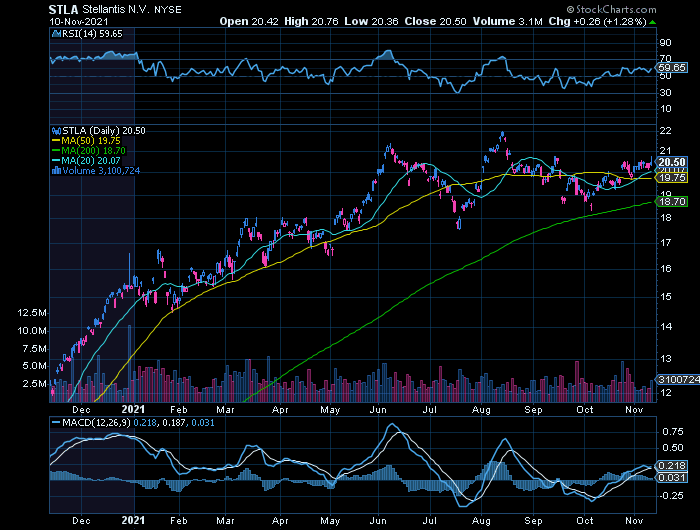Image resolution: width=700 pixels, height=530 pixels.
Task: Click the 7.5M volume axis label
Action: pos(34,349)
